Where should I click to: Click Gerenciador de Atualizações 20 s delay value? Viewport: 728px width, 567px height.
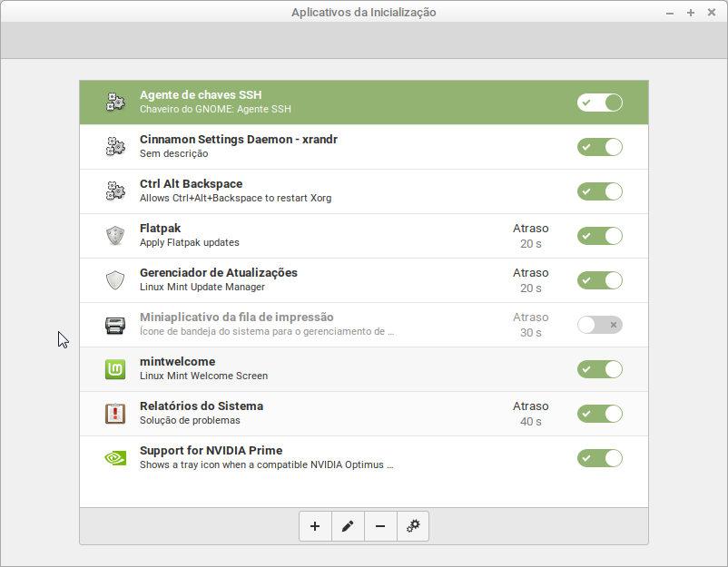coord(531,288)
